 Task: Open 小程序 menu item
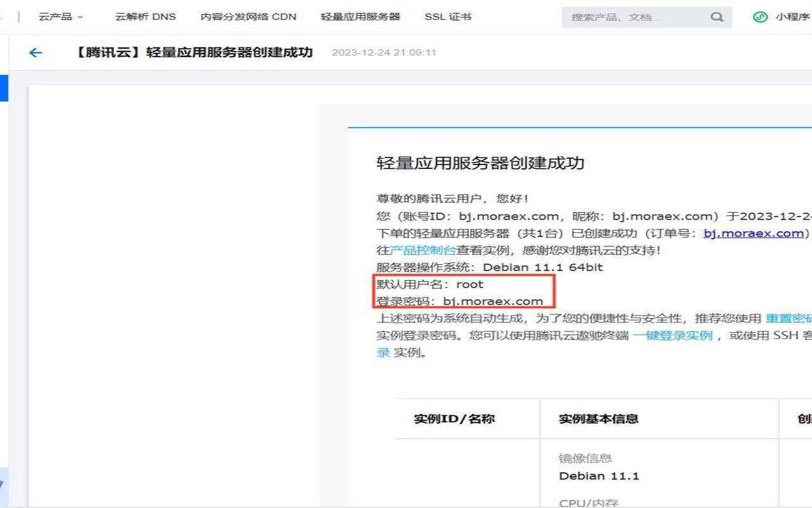pos(792,17)
